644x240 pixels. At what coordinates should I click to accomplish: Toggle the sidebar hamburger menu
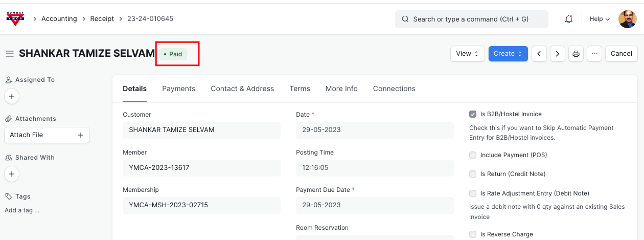10,54
